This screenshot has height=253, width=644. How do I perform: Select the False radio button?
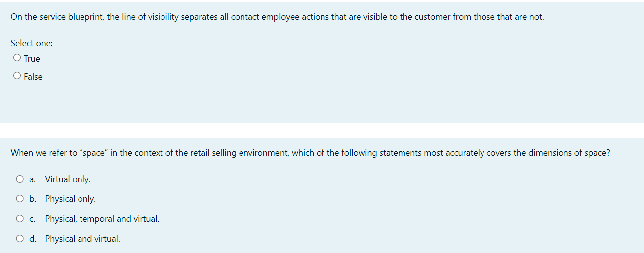point(17,76)
